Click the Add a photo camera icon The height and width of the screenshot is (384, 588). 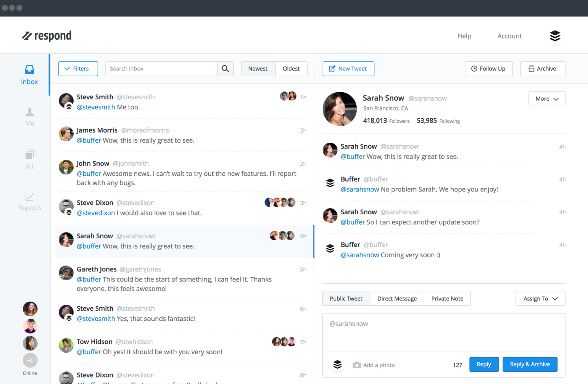coord(356,365)
